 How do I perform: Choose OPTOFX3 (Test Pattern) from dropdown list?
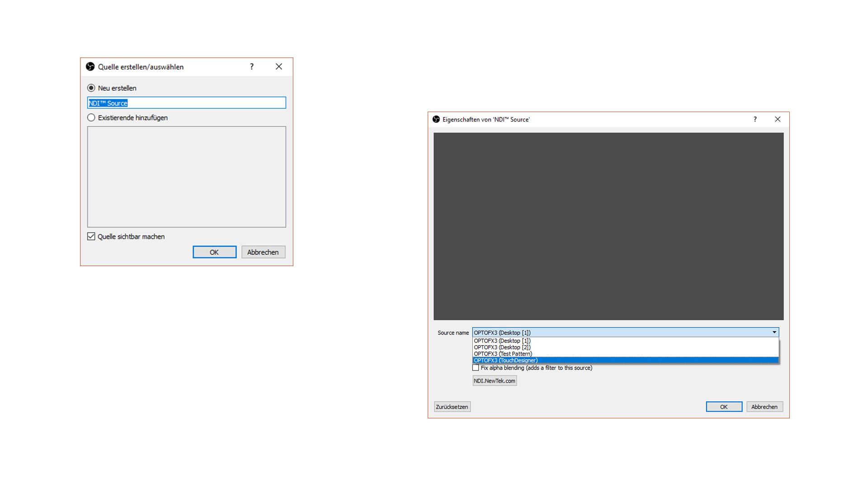tap(626, 354)
